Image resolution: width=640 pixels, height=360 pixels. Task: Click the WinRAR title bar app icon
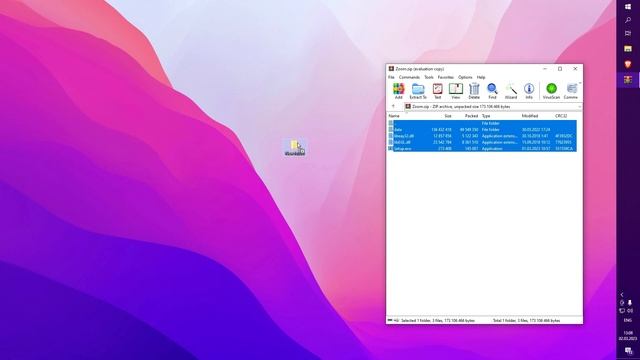pos(391,69)
